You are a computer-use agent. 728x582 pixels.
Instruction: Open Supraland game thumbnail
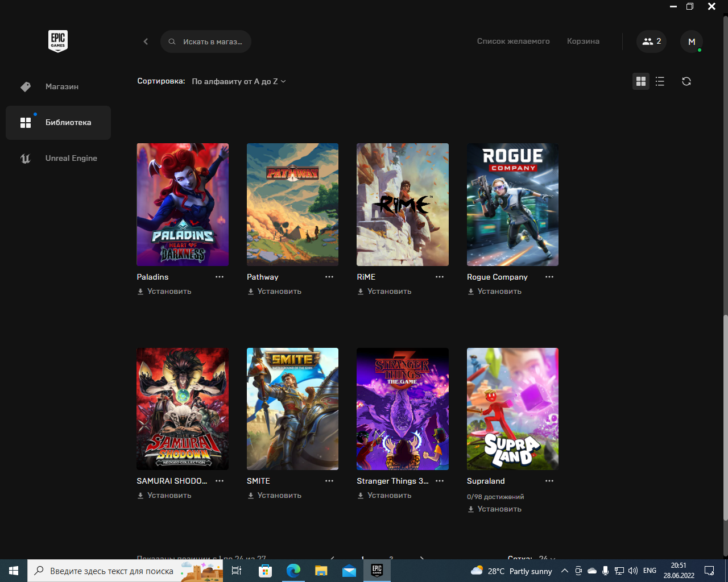(x=512, y=409)
